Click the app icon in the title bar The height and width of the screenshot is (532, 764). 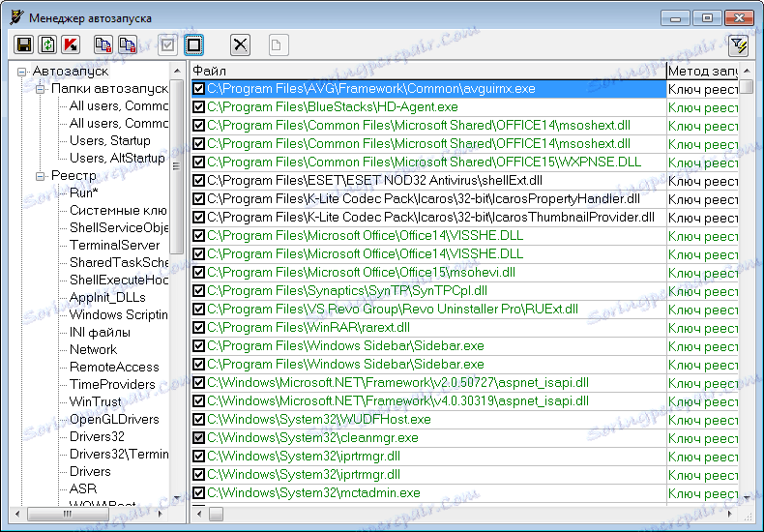(x=17, y=17)
